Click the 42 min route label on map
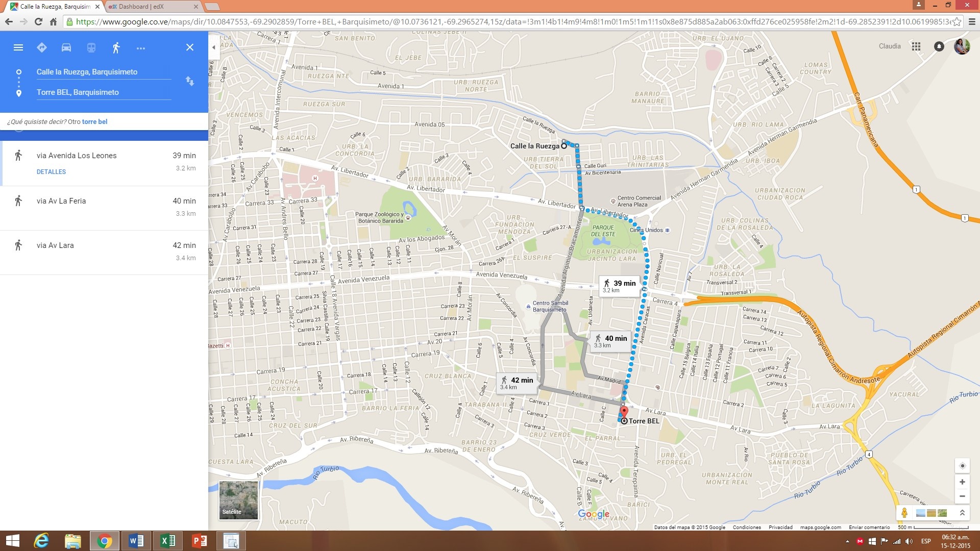The width and height of the screenshot is (980, 551). point(517,383)
